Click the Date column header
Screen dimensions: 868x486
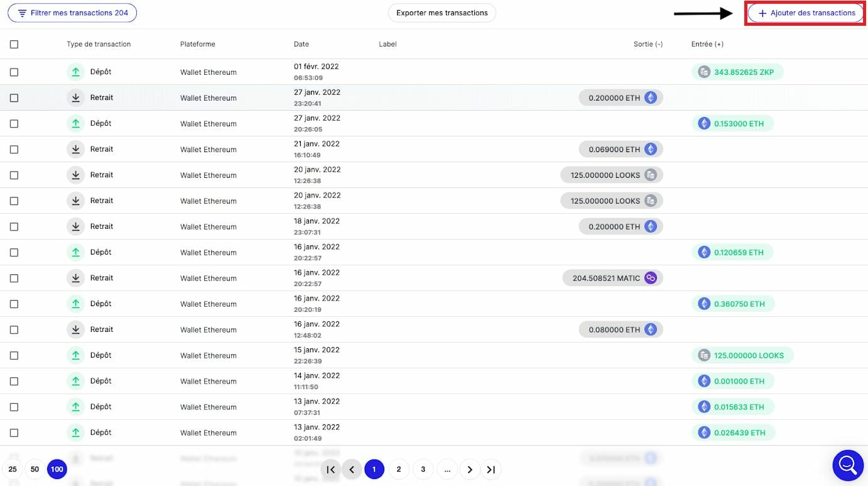click(x=301, y=44)
